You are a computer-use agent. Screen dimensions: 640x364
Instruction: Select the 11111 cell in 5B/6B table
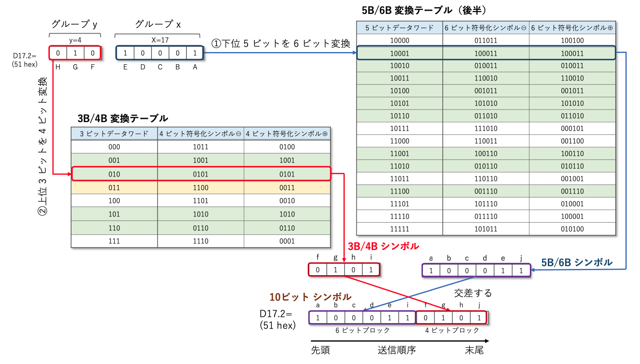(400, 229)
